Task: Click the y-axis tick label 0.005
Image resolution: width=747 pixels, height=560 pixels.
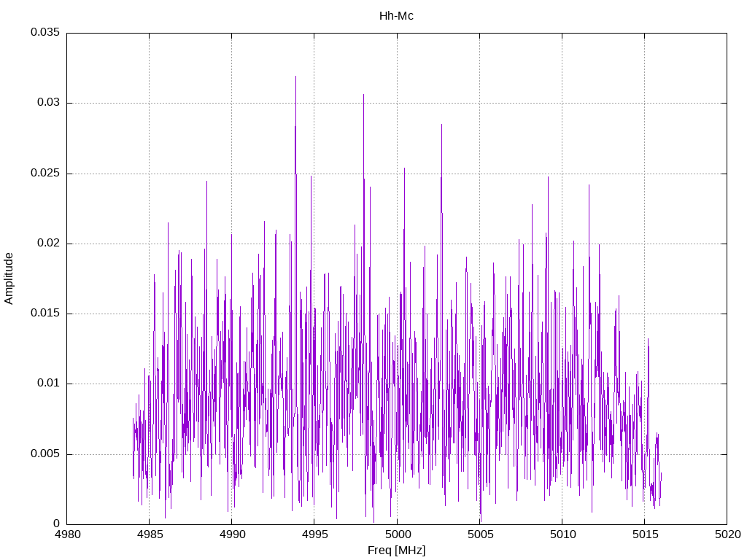Action: pyautogui.click(x=45, y=454)
